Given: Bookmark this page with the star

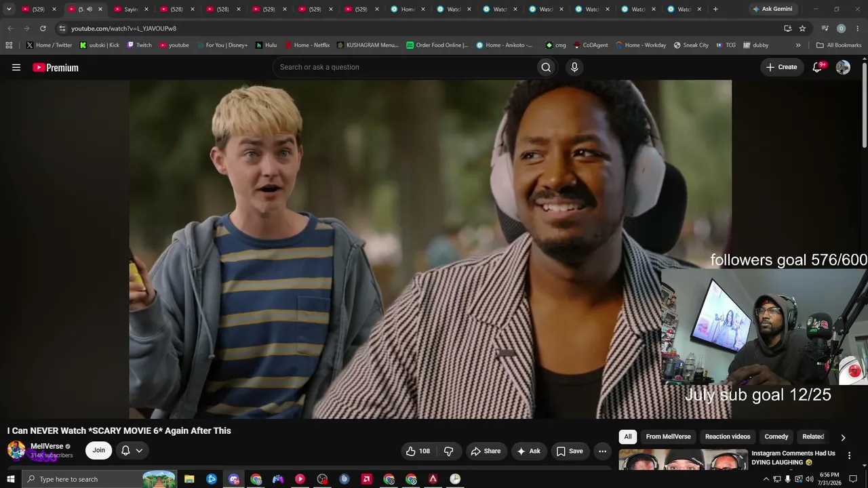Looking at the screenshot, I should pos(802,28).
